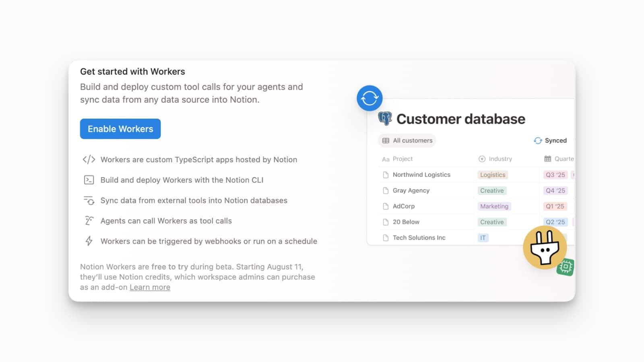
Task: Click the Quarter calendar icon
Action: (x=548, y=159)
